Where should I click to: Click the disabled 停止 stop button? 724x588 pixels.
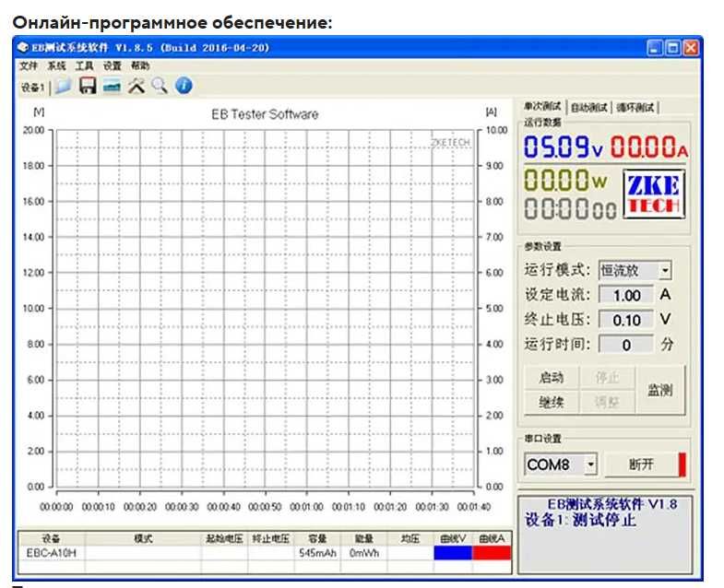607,378
